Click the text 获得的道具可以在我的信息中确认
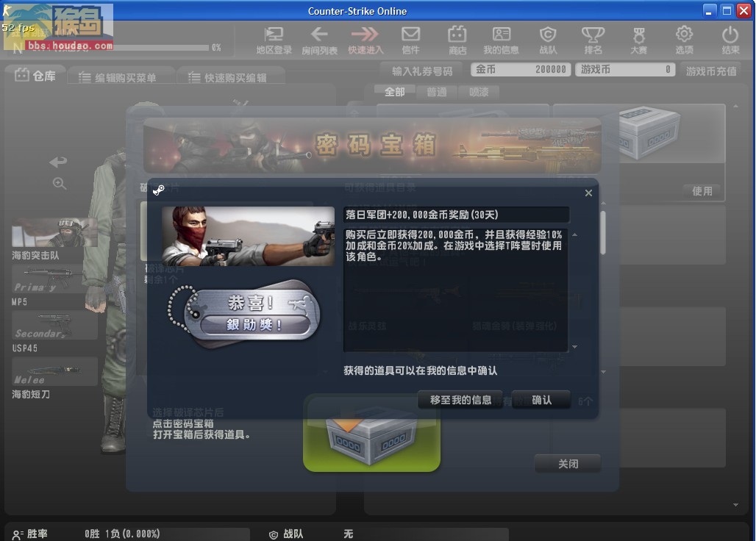The image size is (756, 541). (x=421, y=370)
